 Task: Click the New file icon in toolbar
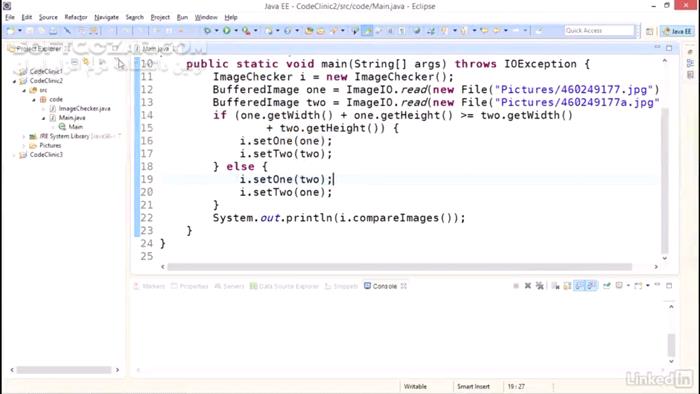[11, 30]
